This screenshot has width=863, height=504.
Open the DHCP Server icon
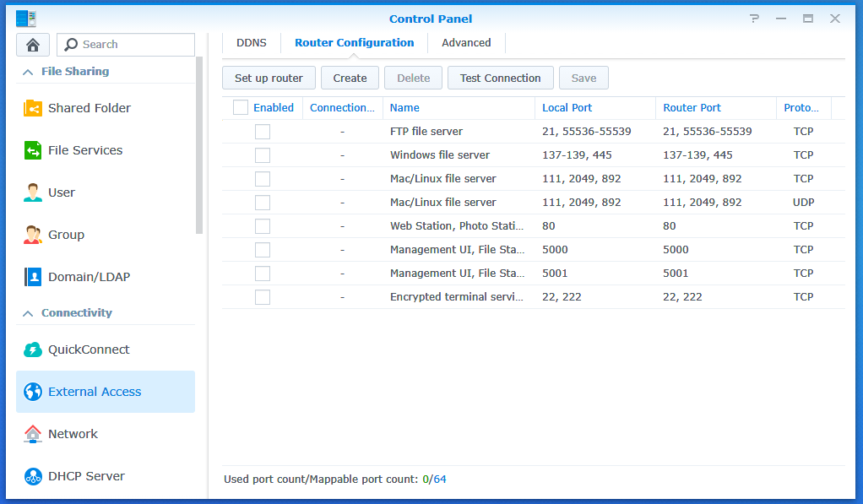(x=33, y=476)
